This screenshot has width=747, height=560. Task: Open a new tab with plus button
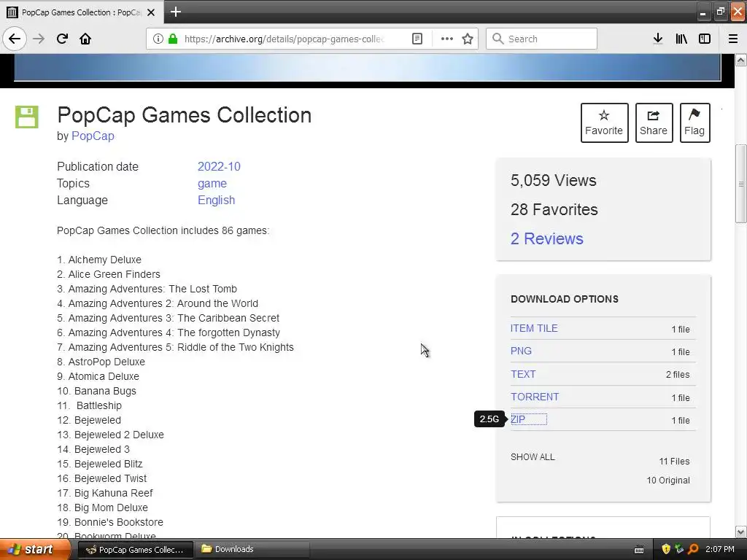[175, 12]
